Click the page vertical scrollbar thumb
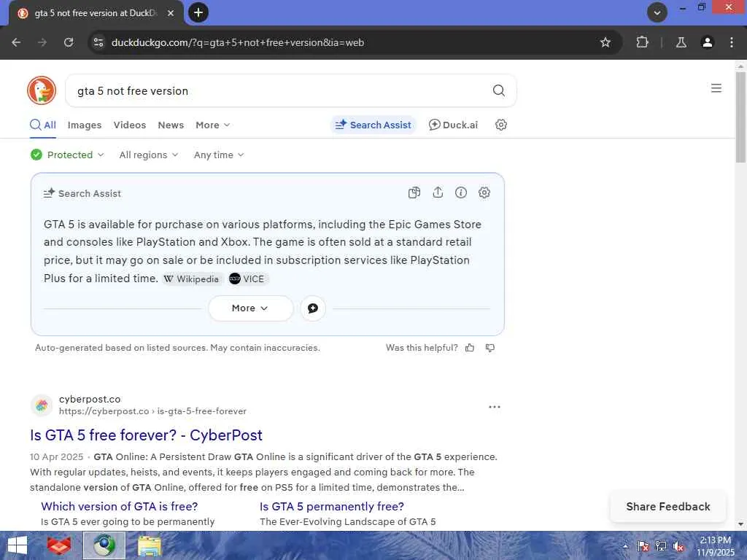This screenshot has height=560, width=747. (x=740, y=117)
